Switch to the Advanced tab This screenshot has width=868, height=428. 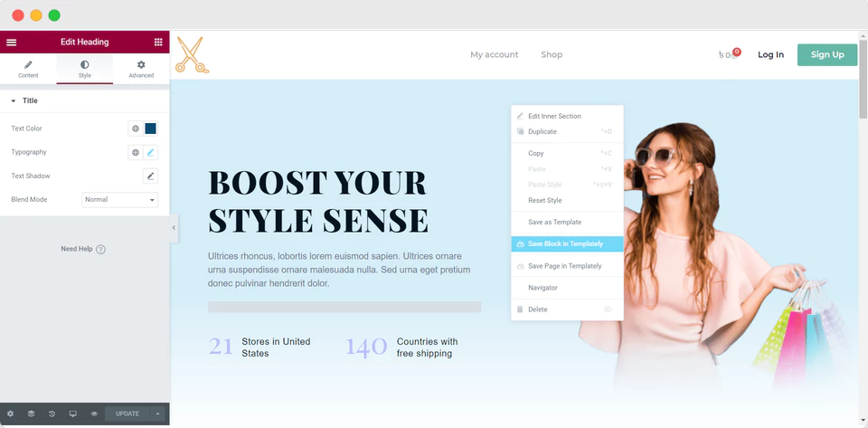[x=141, y=69]
